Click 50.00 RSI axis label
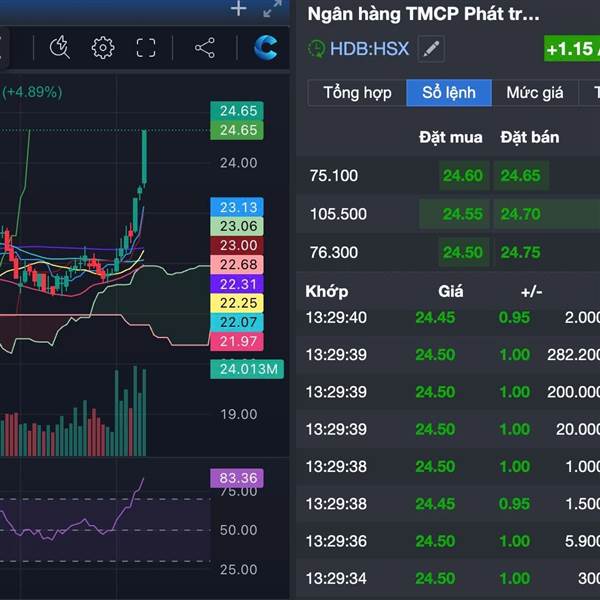This screenshot has width=600, height=600. [x=238, y=530]
